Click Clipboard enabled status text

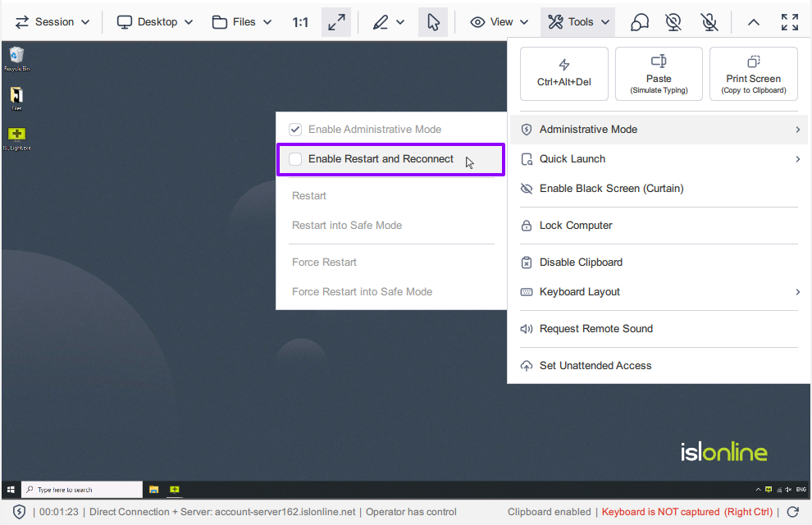[549, 512]
